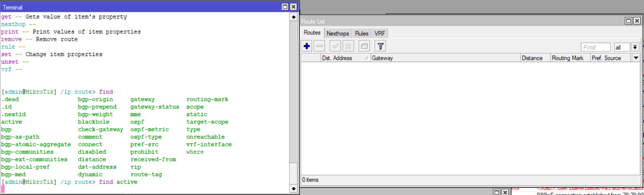Open the column chooser dropdown arrow
Image resolution: width=644 pixels, height=195 pixels.
pos(636,58)
